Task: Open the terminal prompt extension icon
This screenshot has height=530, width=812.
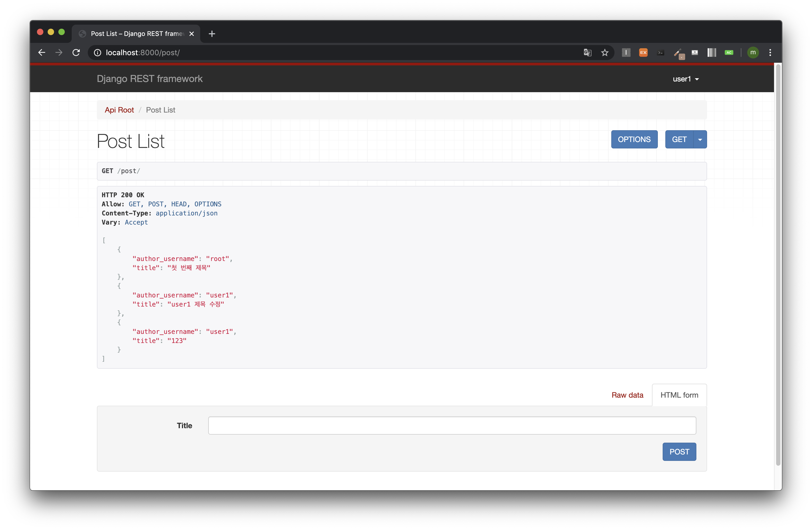Action: pyautogui.click(x=661, y=53)
